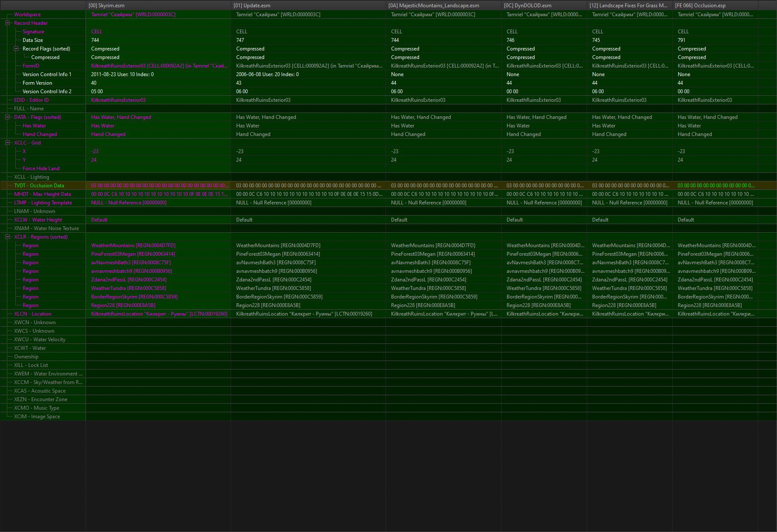
Task: Click MajesticMountains Zdana2ndPassL region cell
Action: pos(429,280)
